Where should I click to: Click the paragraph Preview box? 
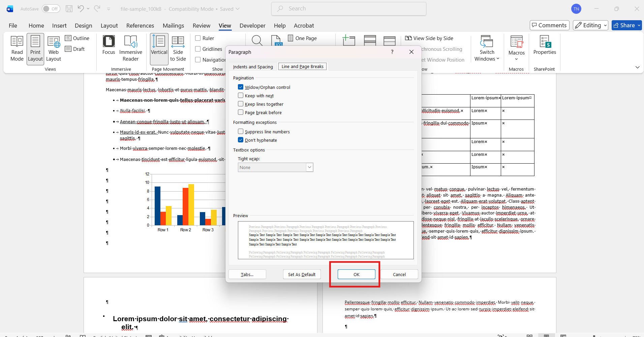coord(326,240)
